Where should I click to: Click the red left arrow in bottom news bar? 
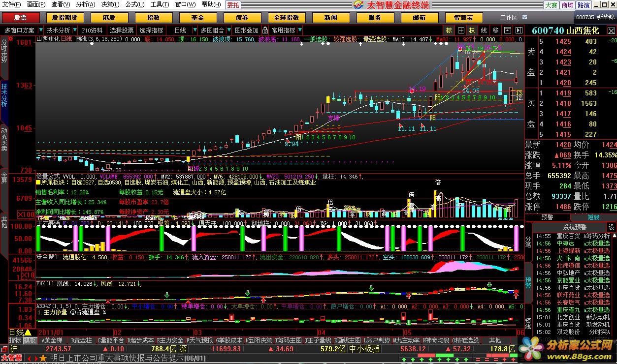(29, 358)
